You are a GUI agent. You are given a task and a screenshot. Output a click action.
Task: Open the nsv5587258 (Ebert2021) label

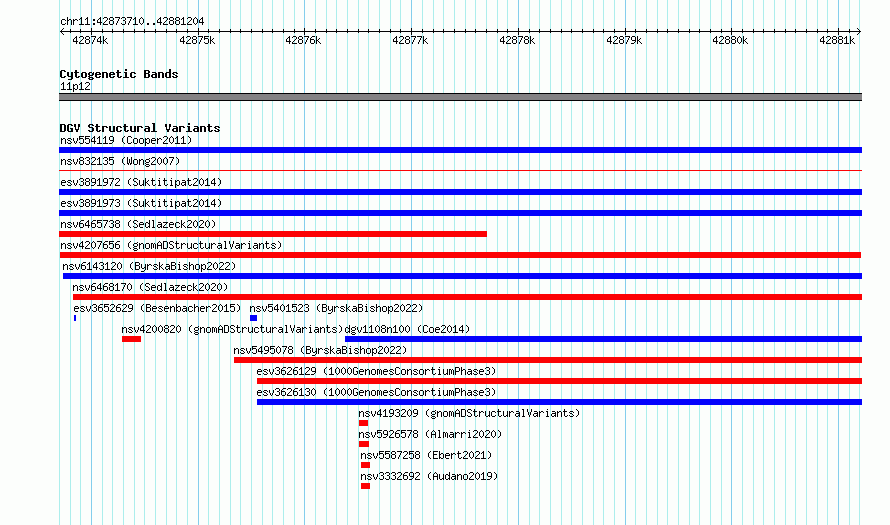pos(426,455)
